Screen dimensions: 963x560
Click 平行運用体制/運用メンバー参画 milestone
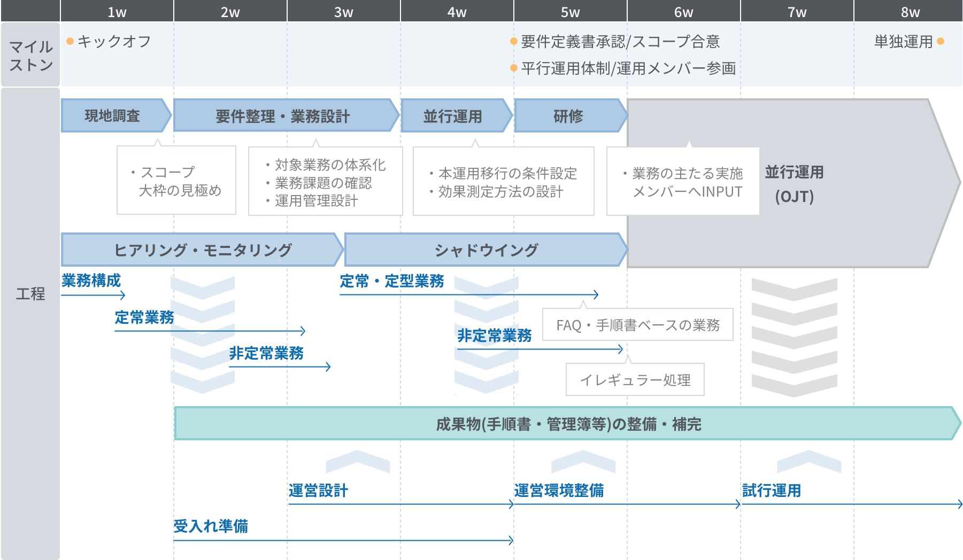[x=628, y=68]
